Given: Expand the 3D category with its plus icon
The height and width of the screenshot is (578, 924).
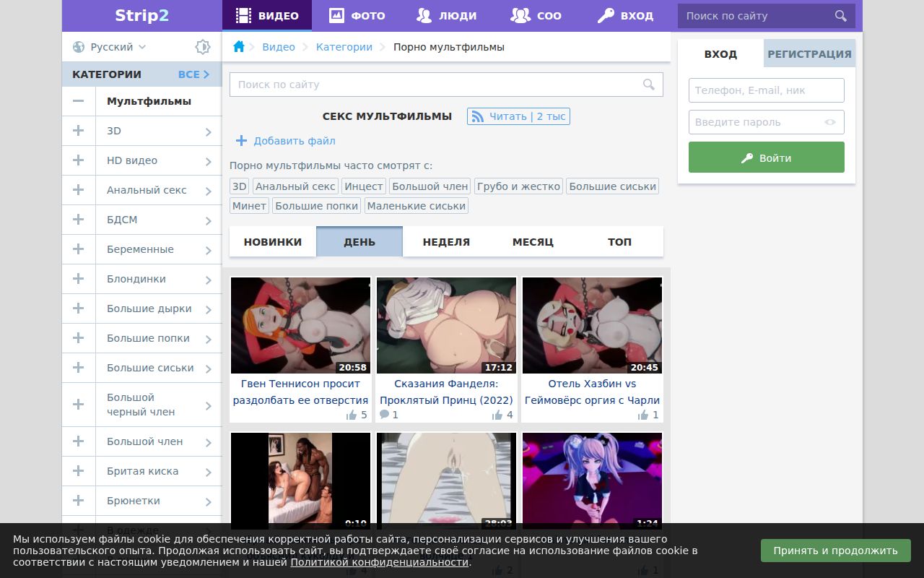Looking at the screenshot, I should point(79,131).
